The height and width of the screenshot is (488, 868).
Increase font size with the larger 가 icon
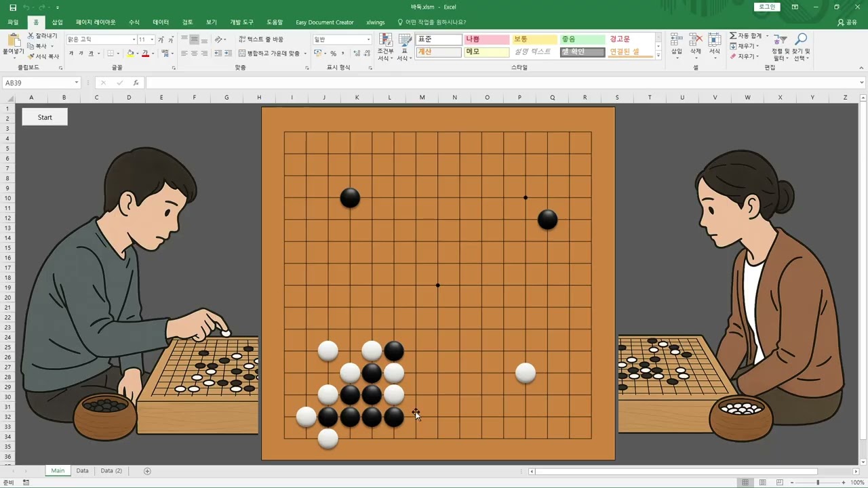point(161,39)
